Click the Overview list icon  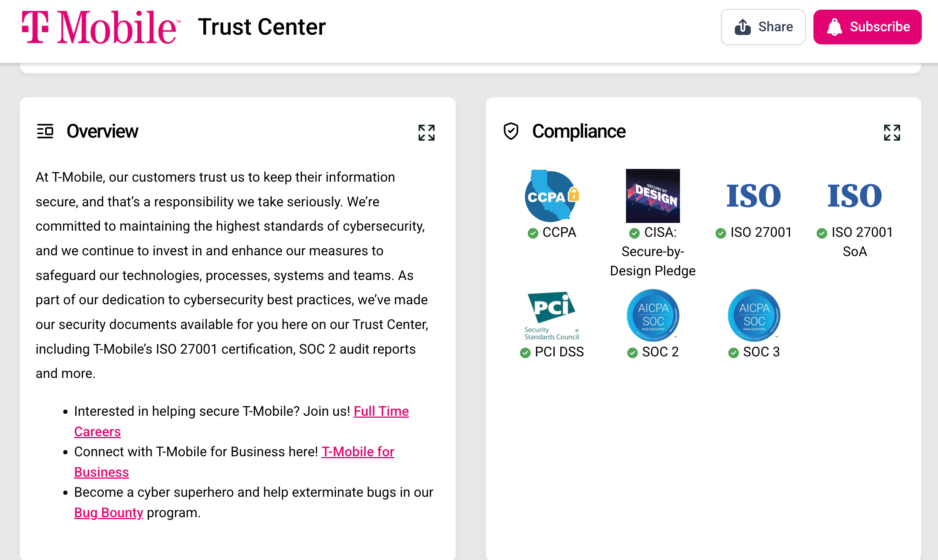(x=45, y=131)
